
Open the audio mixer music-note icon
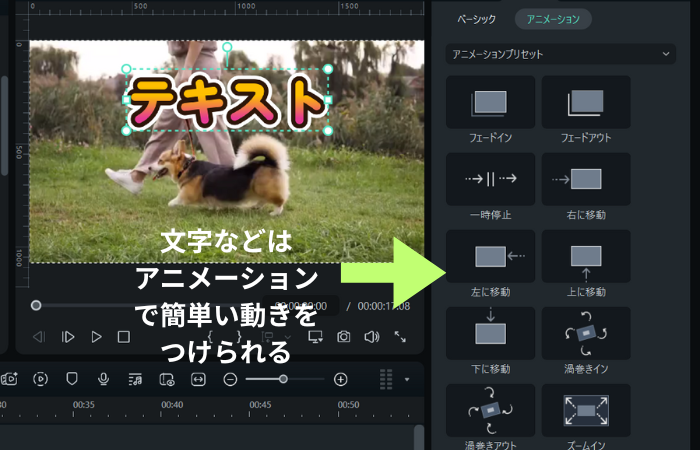click(135, 379)
